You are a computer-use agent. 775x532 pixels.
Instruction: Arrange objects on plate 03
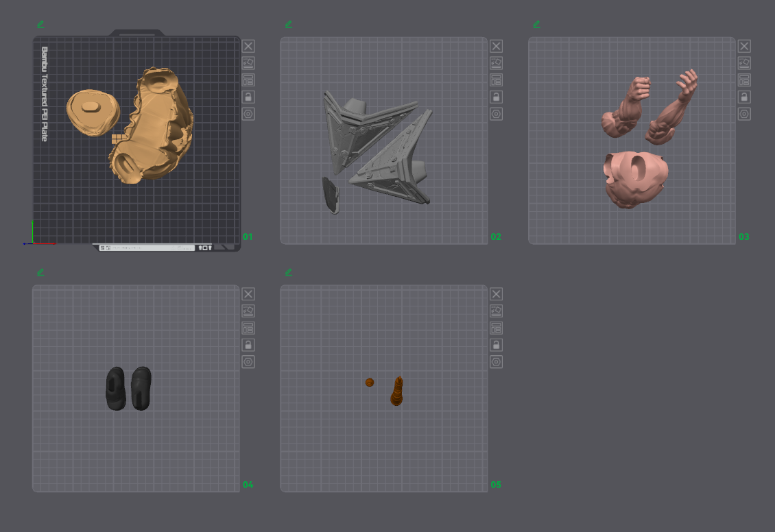[x=744, y=80]
